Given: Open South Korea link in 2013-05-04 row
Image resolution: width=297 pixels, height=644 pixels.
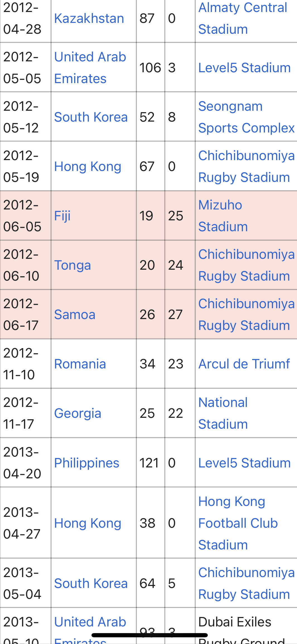Looking at the screenshot, I should 91,583.
